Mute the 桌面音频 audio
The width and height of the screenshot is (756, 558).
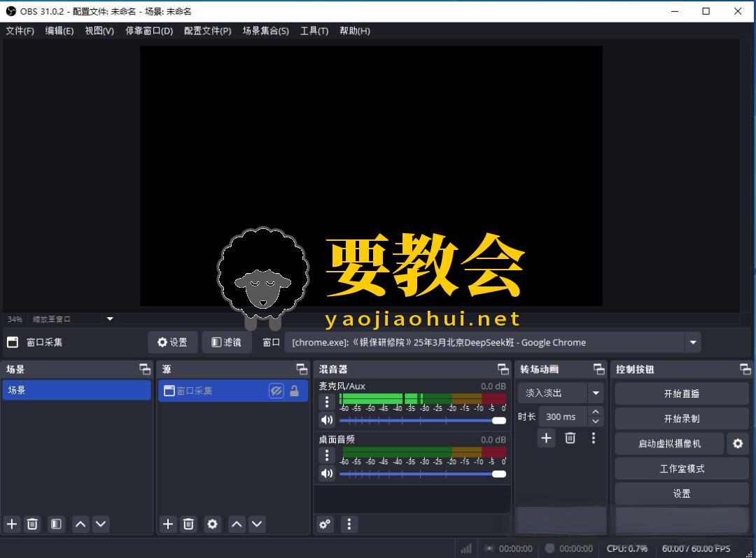(327, 473)
